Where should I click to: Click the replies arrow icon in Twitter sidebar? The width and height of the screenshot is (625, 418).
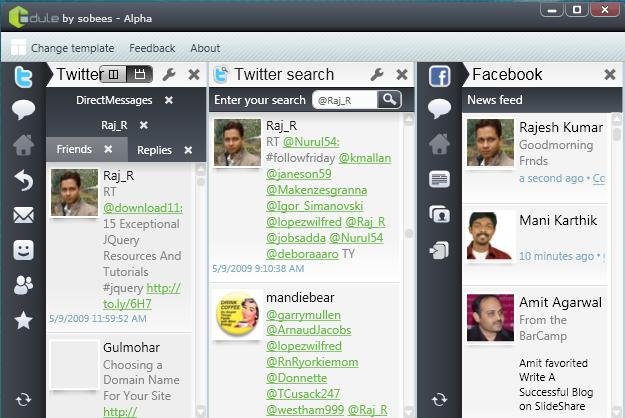coord(24,180)
